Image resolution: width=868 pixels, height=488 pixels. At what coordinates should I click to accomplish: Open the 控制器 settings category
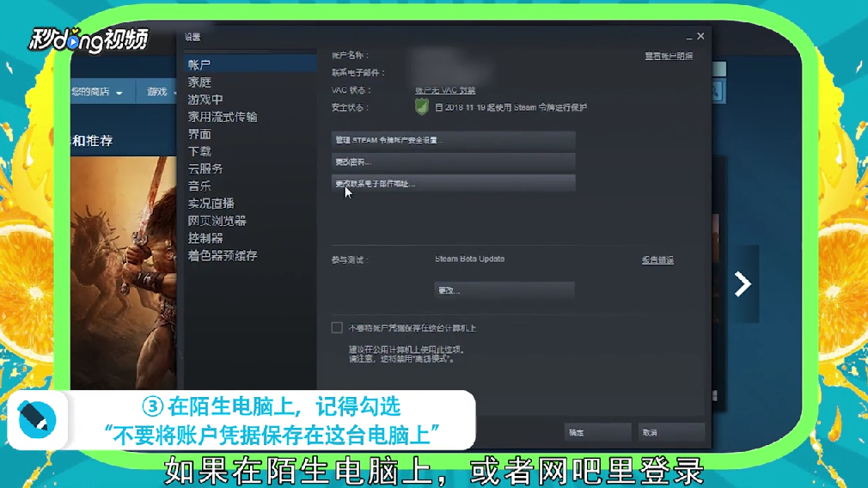(x=205, y=238)
